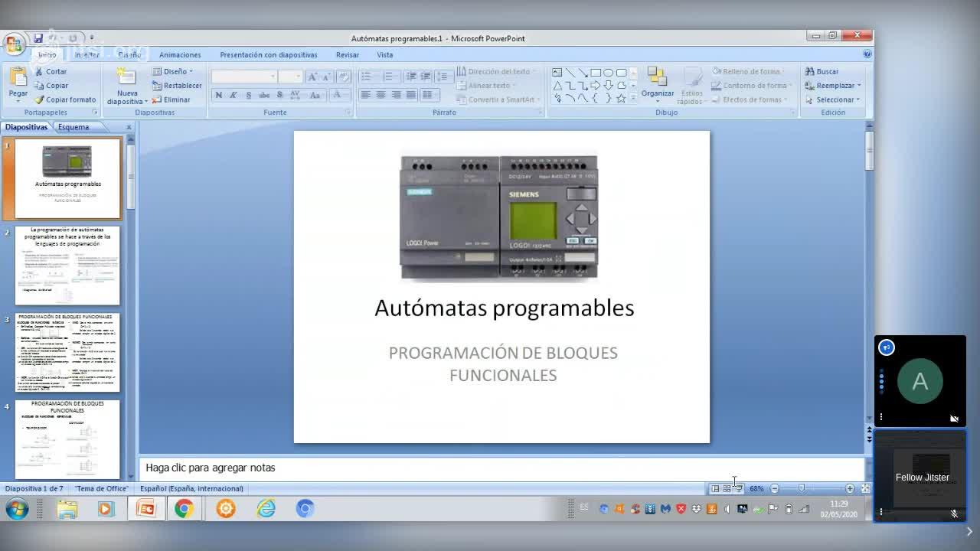The width and height of the screenshot is (980, 551).
Task: Toggle strikethrough formatting
Action: tap(264, 95)
